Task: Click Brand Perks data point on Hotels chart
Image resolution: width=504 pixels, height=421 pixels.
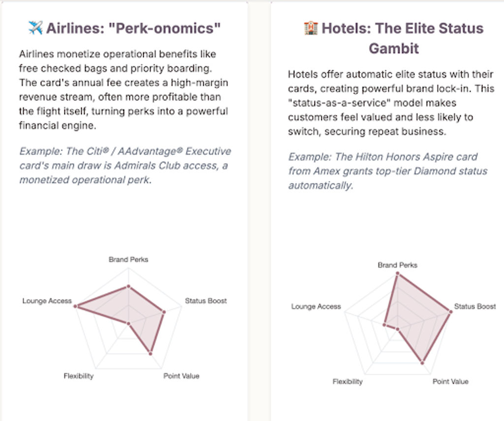Action: click(x=398, y=273)
